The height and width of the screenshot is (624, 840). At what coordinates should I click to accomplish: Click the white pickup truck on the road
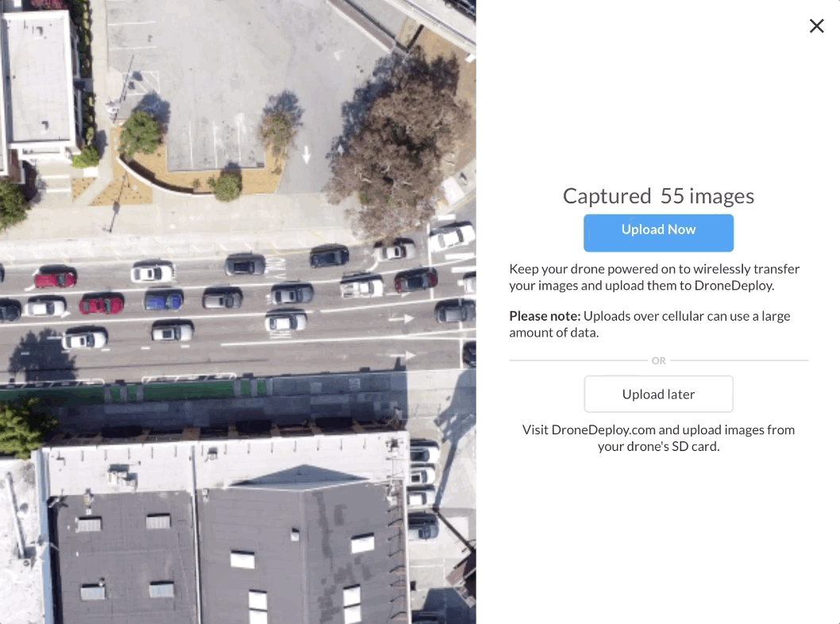(x=362, y=286)
